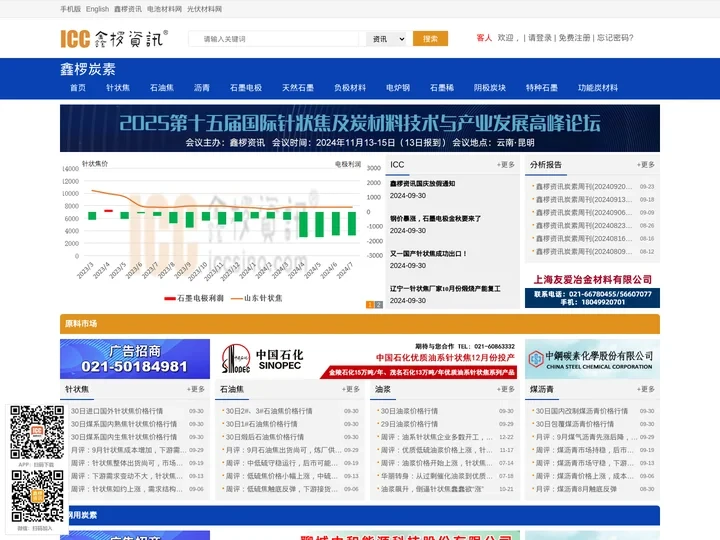Open 鑫椤资讯国庆放假通知 article
720x540 pixels.
(x=422, y=184)
